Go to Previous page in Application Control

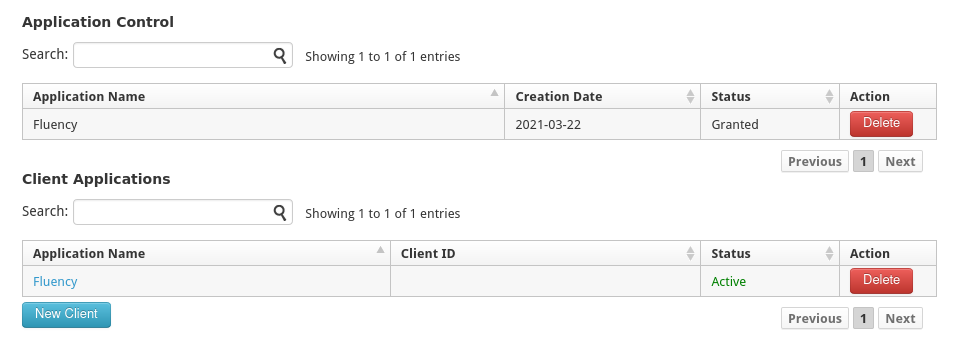[x=815, y=162]
